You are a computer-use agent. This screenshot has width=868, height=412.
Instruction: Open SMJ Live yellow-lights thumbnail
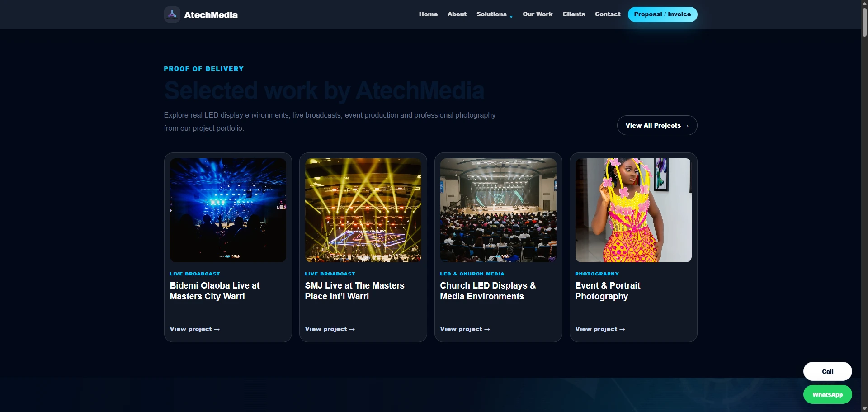pos(363,210)
